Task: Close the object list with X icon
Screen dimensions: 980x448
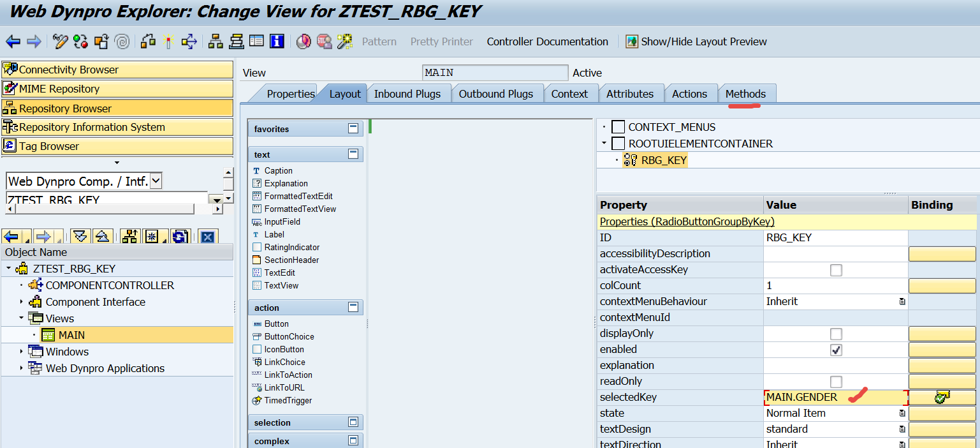Action: click(x=207, y=237)
